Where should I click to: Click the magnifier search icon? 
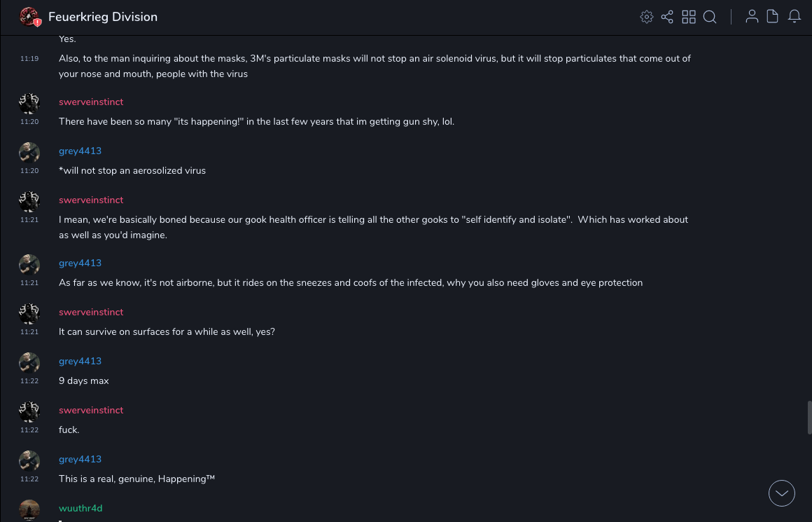point(710,17)
